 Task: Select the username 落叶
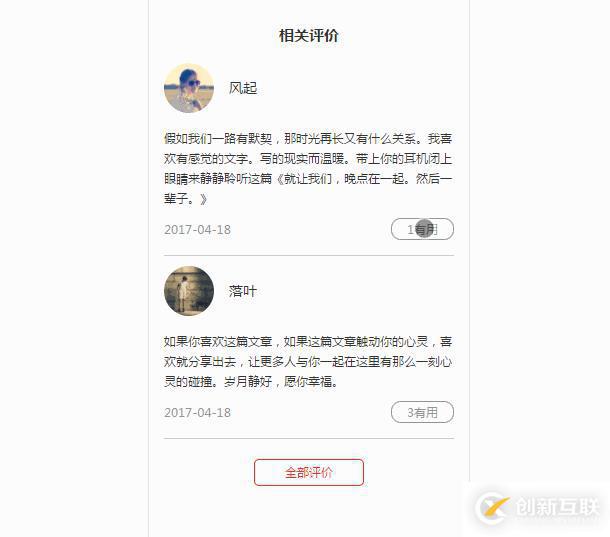(x=243, y=291)
